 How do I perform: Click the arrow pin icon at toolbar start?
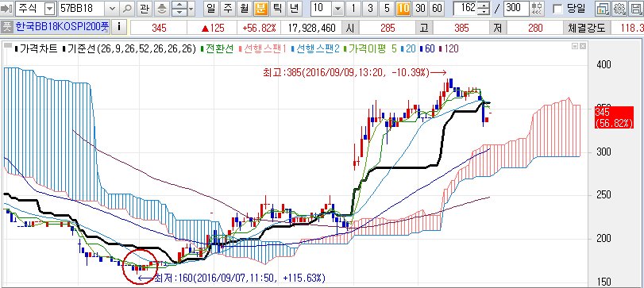7,8
